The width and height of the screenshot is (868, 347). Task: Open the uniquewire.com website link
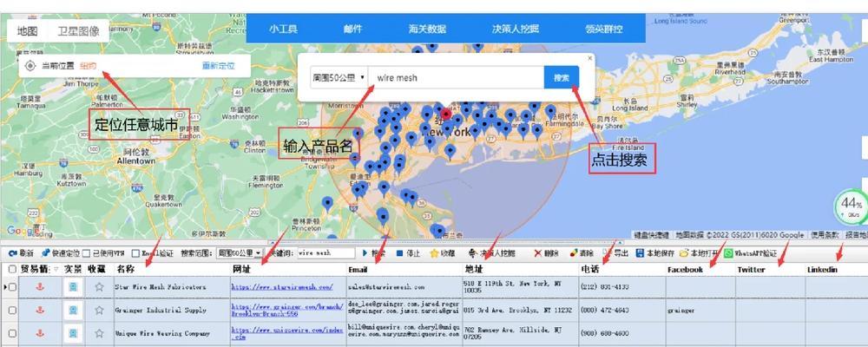[286, 333]
